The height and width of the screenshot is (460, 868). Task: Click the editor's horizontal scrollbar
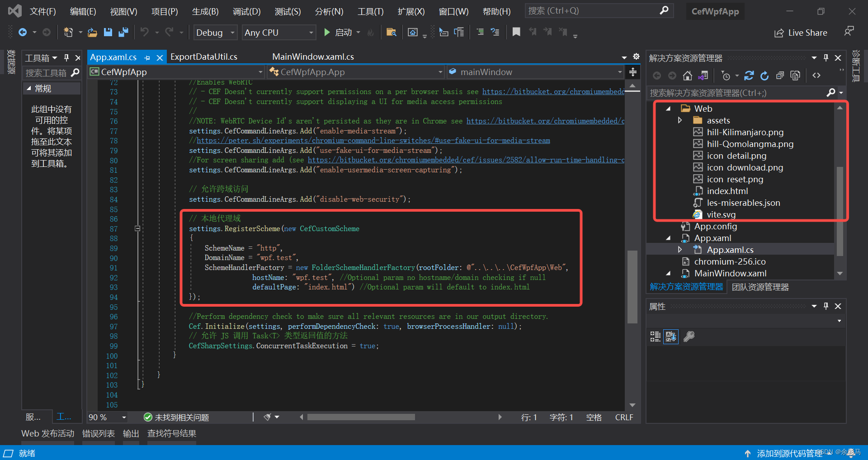(x=360, y=417)
